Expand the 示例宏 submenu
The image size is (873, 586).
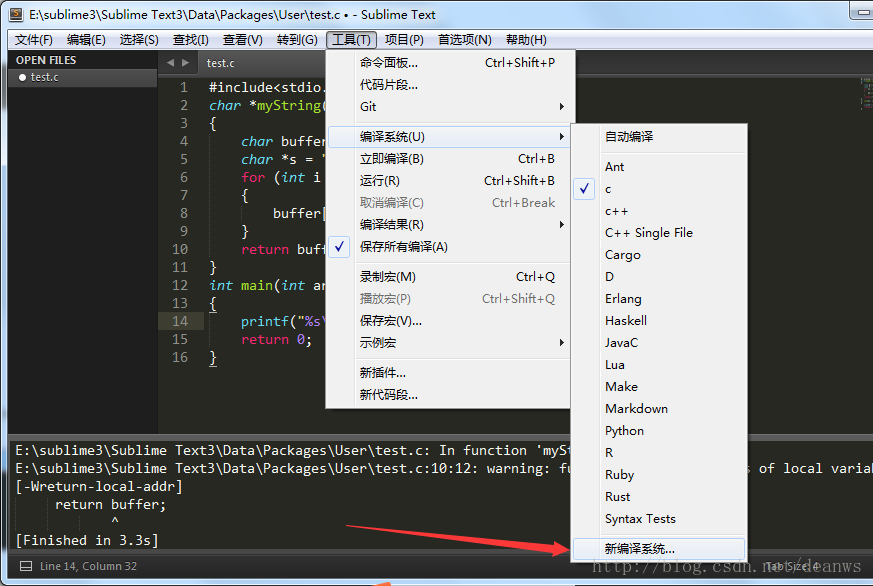tap(448, 343)
